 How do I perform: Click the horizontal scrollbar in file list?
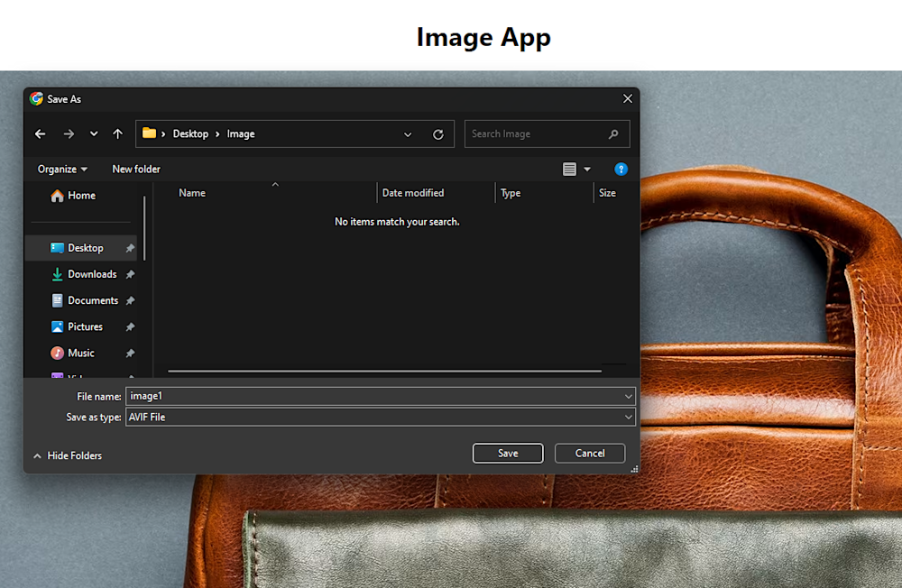(x=384, y=371)
